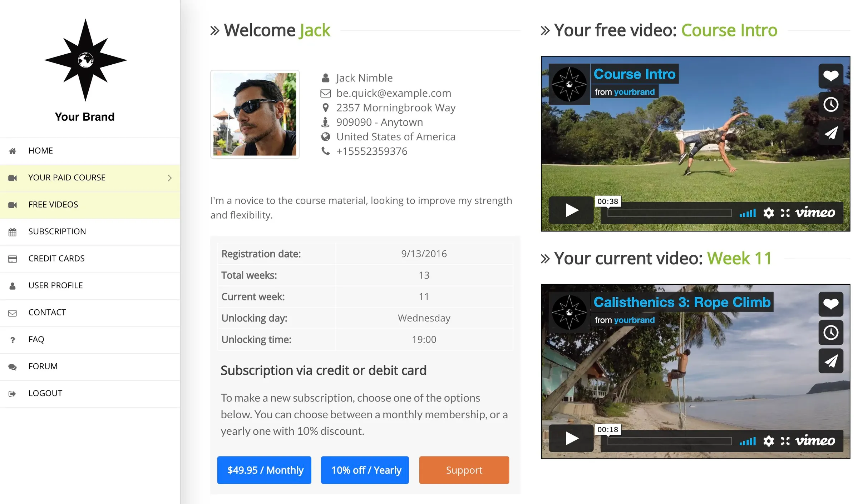Like the Calisthenics 3 Rope Climb video

pos(831,304)
